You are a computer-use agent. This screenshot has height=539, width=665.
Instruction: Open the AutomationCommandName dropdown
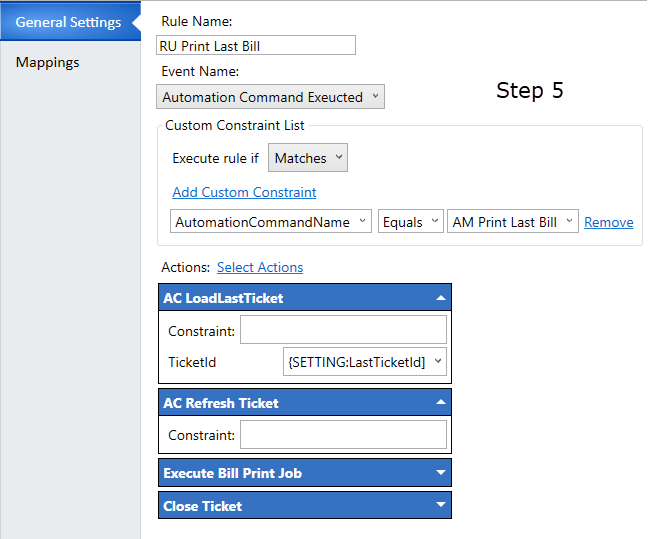pos(271,221)
